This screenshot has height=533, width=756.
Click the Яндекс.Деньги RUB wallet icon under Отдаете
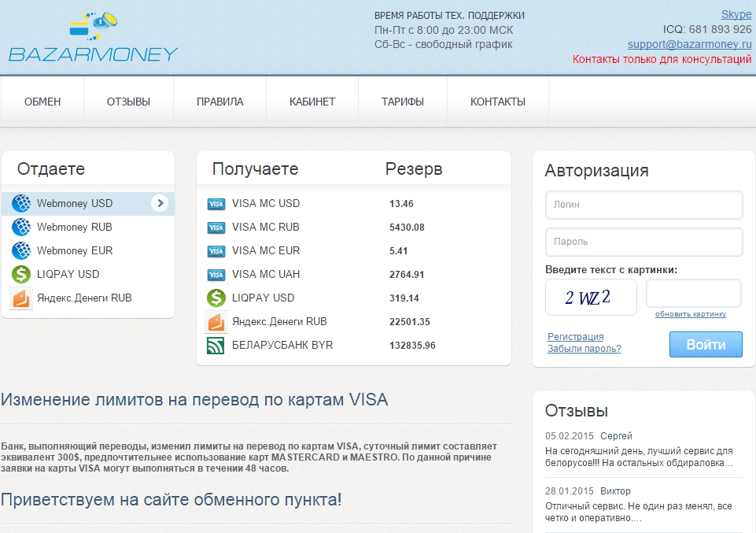[21, 298]
